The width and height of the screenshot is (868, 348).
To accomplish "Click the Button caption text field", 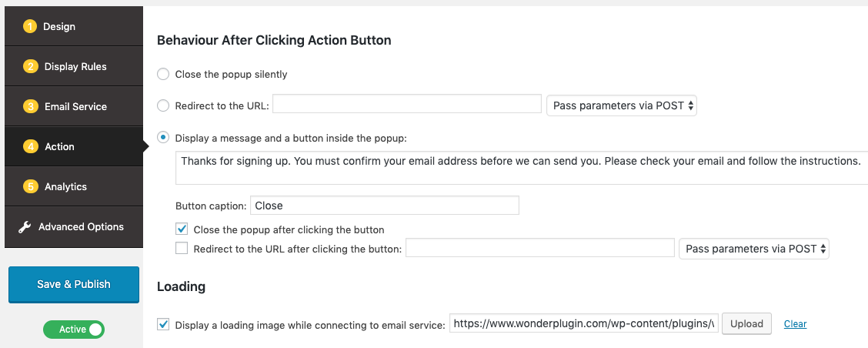I will [385, 206].
